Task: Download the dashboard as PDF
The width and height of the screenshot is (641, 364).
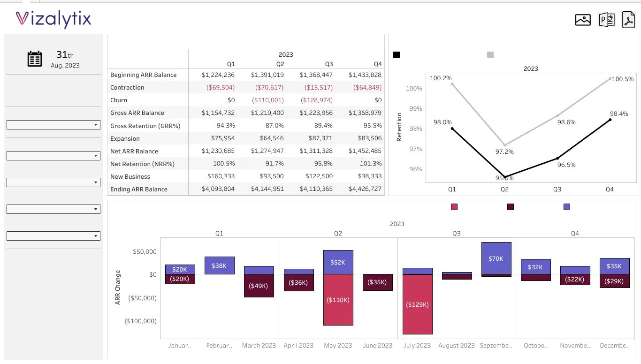Action: point(628,20)
